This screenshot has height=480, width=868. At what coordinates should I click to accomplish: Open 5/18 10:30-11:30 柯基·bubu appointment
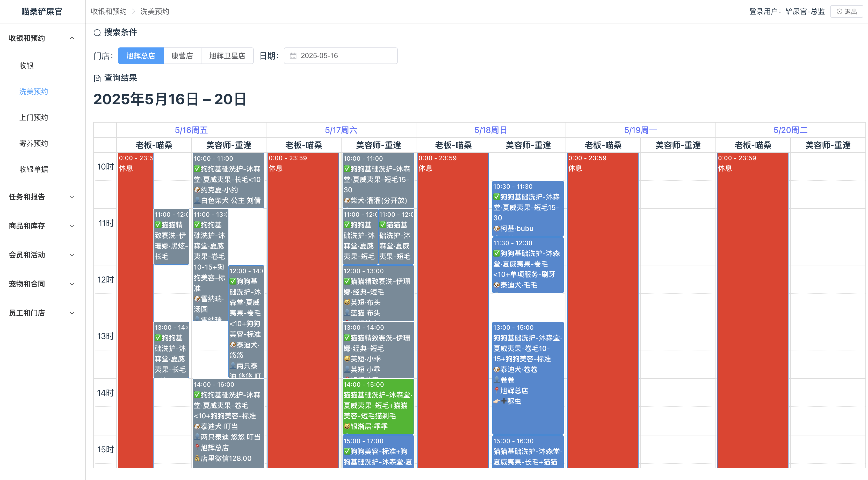(528, 208)
